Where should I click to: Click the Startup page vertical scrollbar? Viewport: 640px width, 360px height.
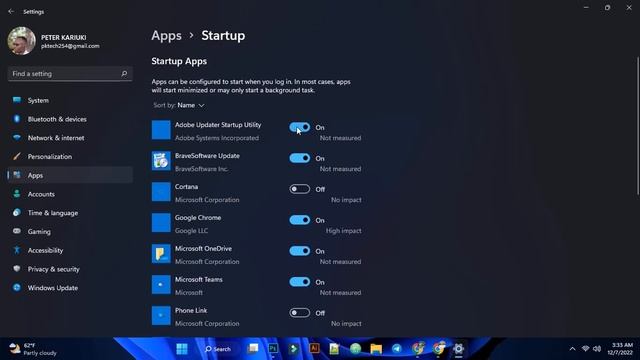click(x=638, y=127)
